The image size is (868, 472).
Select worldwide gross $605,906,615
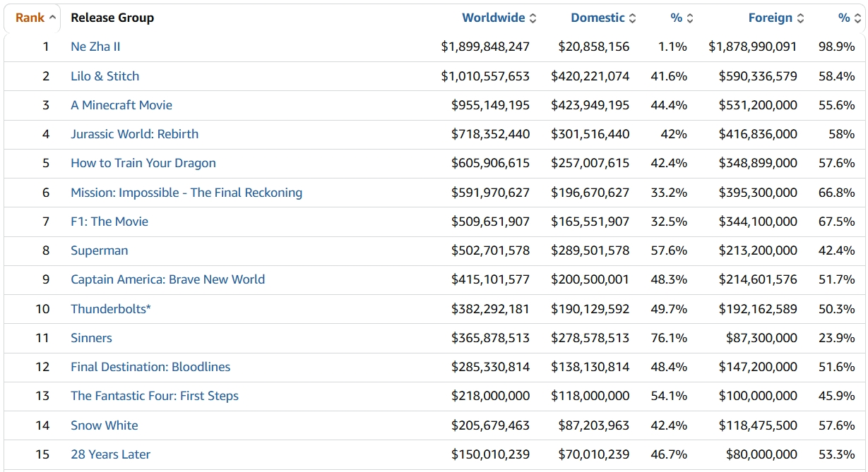pos(491,163)
